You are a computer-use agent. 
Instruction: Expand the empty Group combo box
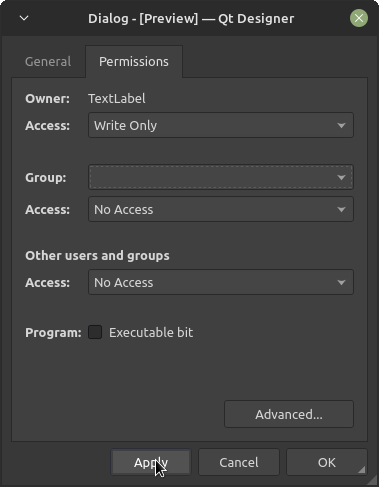(221, 177)
